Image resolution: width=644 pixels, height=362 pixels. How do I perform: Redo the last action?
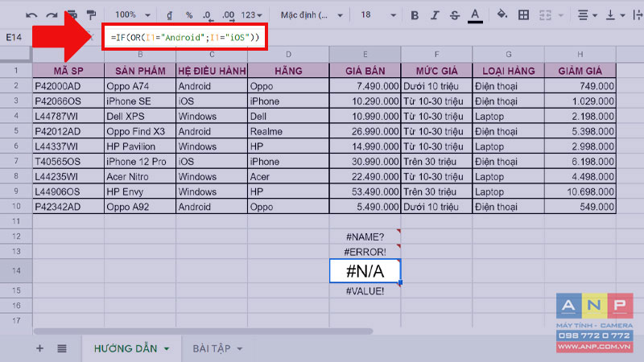pos(52,15)
